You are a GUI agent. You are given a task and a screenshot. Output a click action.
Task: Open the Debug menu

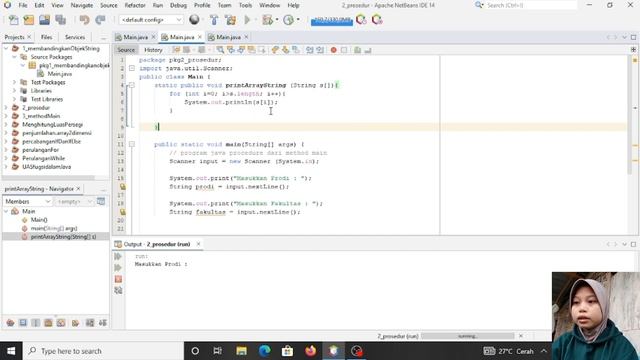point(178,5)
